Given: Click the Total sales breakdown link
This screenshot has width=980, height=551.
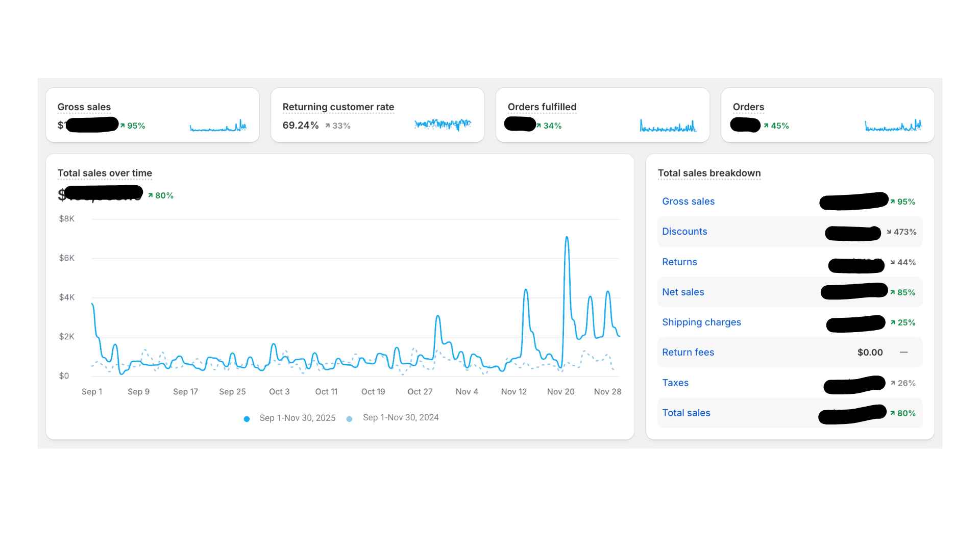Looking at the screenshot, I should pyautogui.click(x=686, y=413).
